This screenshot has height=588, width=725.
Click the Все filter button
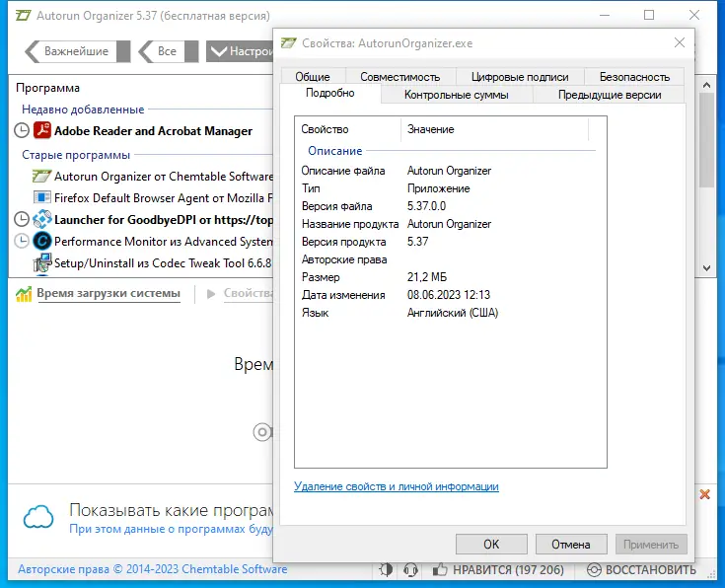click(168, 51)
